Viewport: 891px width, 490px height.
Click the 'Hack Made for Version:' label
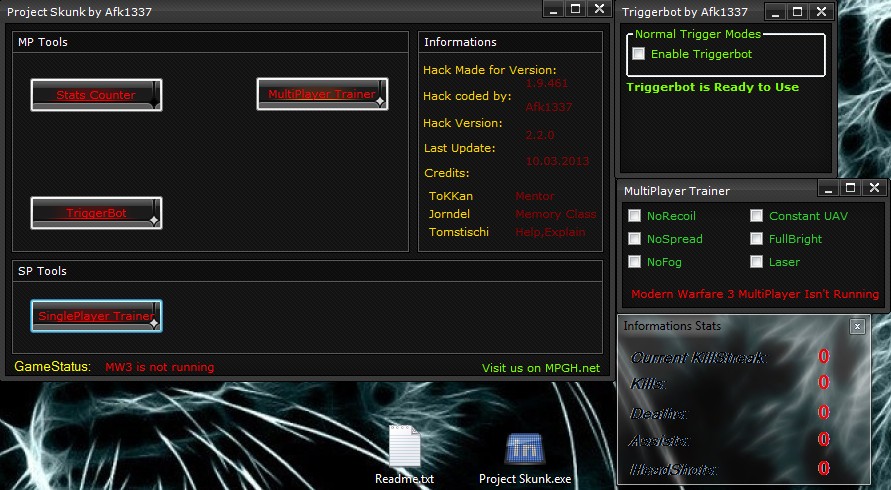point(490,70)
